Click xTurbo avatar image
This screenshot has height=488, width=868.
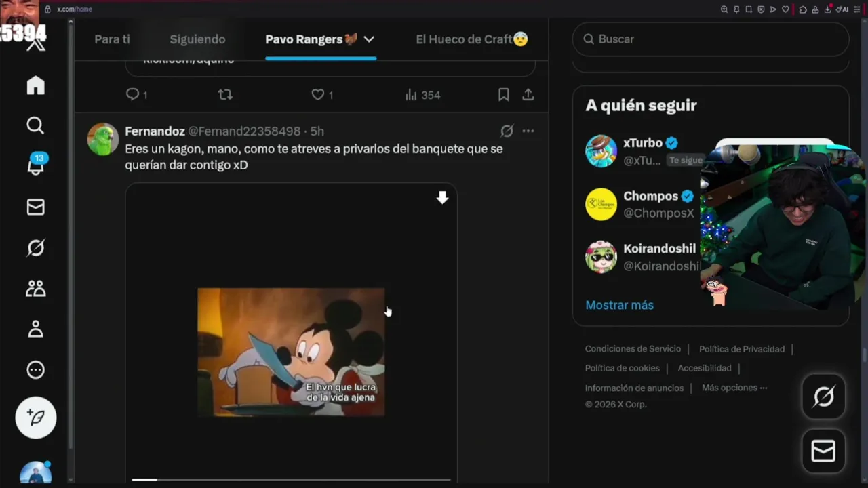tap(601, 151)
